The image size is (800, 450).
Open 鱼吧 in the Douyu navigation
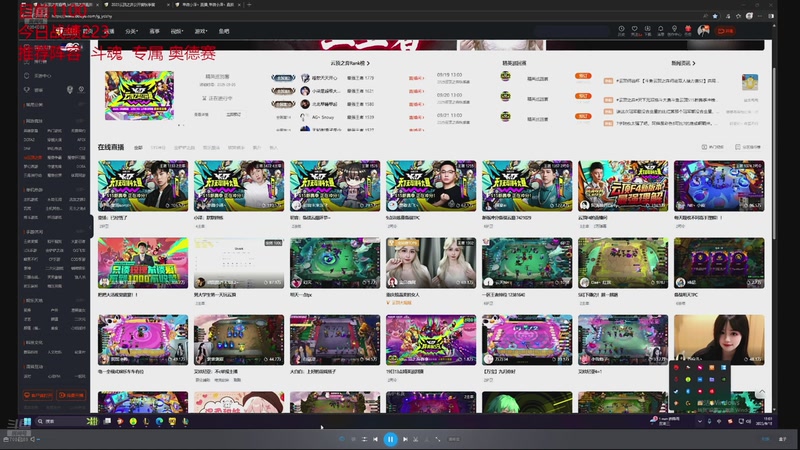[x=224, y=31]
